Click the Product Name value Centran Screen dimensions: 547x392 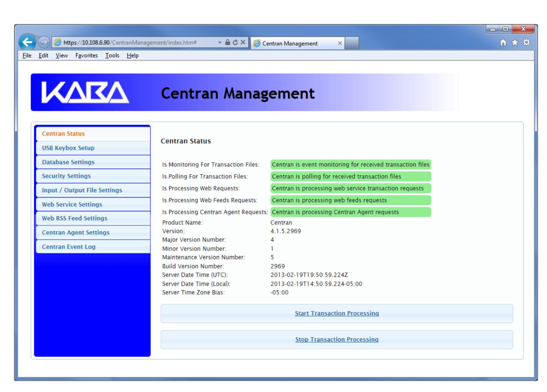[x=281, y=223]
